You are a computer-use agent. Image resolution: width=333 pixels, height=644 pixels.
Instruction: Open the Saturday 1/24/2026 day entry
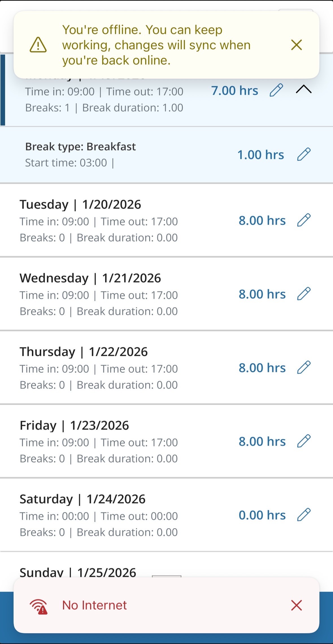coord(113,515)
